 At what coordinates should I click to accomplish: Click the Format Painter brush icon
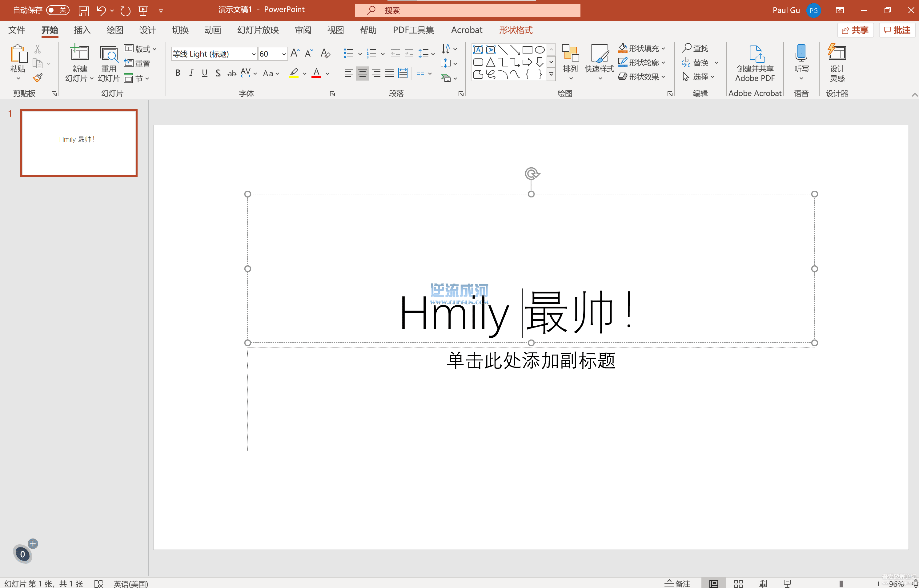pyautogui.click(x=38, y=77)
